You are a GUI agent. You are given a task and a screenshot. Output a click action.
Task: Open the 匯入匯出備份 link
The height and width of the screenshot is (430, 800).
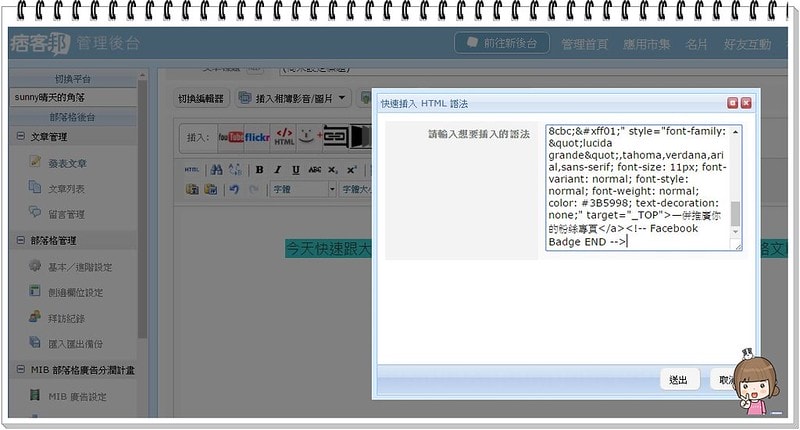[76, 344]
